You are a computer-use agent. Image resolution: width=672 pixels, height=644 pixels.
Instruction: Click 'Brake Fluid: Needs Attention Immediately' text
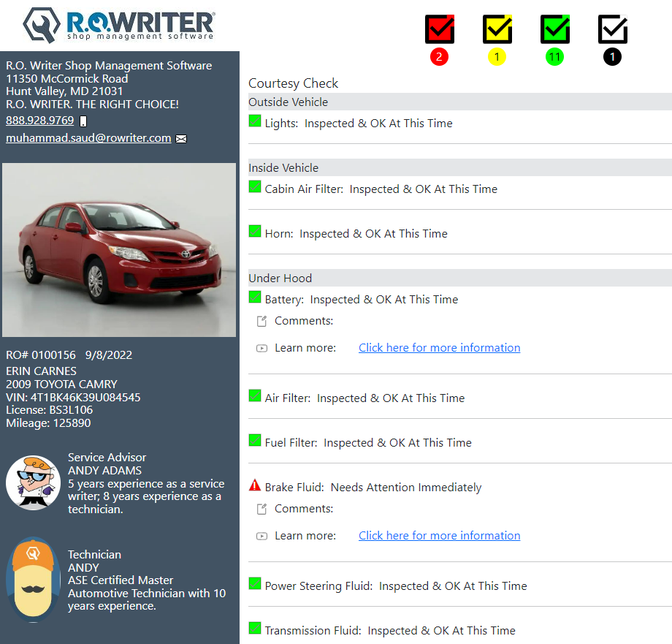[373, 488]
